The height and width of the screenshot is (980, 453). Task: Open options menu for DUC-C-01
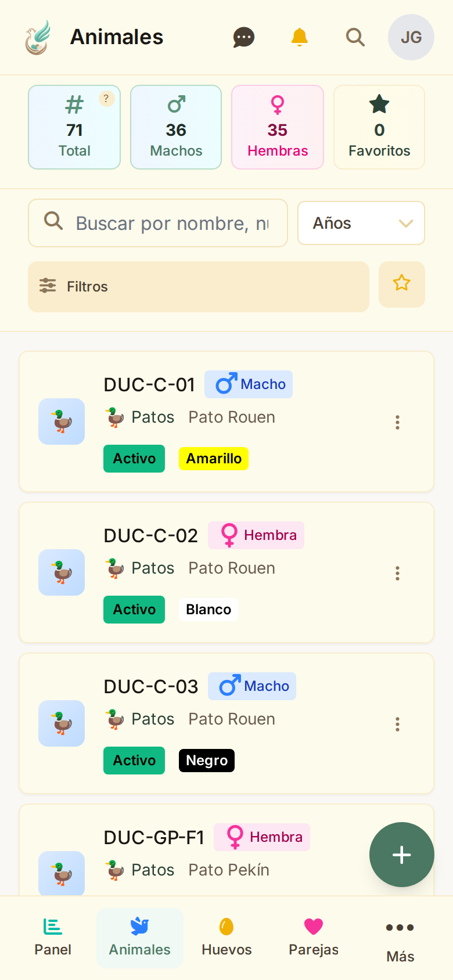[x=397, y=422]
